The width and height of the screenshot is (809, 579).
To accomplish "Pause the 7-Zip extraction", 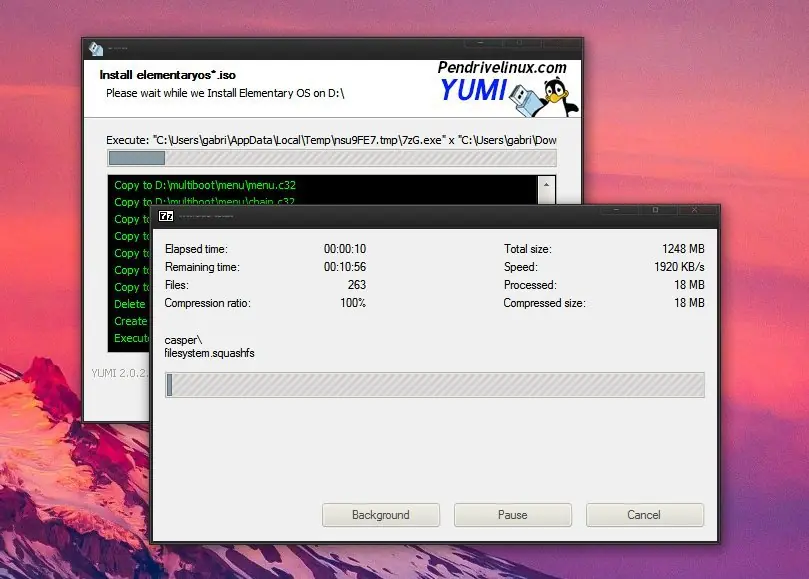I will (x=512, y=514).
